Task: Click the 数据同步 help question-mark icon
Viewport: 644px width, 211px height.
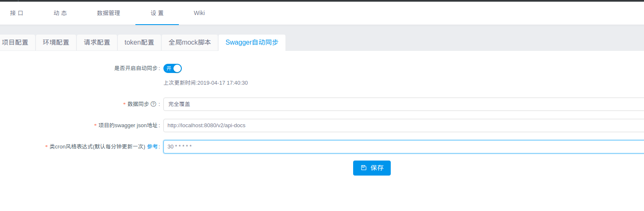Action: pyautogui.click(x=153, y=104)
